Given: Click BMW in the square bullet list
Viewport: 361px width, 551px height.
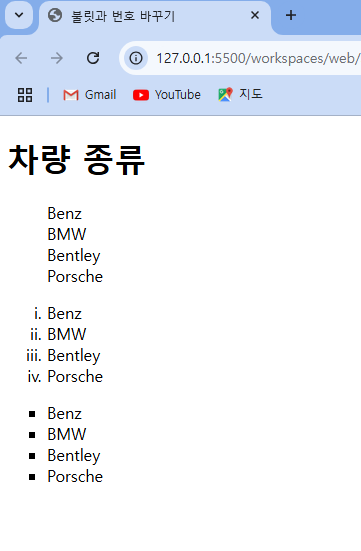Looking at the screenshot, I should (x=67, y=434).
